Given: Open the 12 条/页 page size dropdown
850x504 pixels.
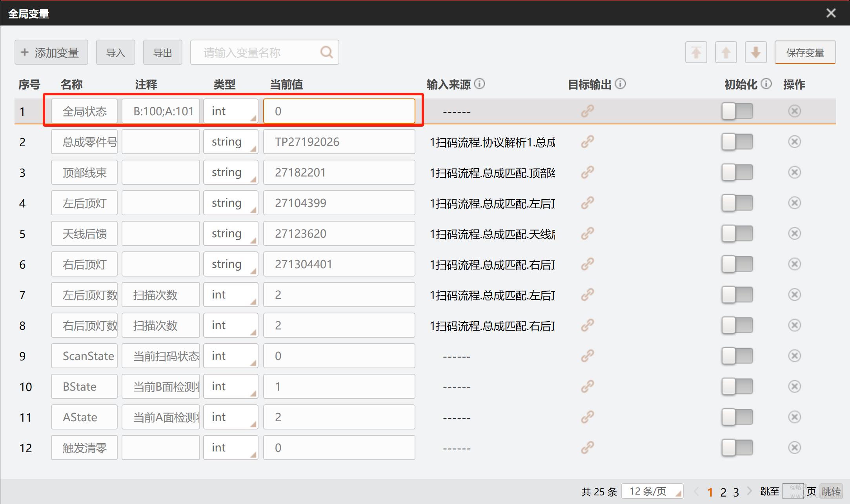Looking at the screenshot, I should tap(652, 491).
